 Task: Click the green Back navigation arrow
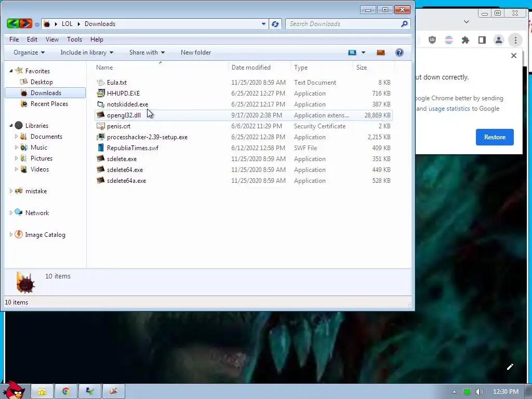click(x=12, y=23)
